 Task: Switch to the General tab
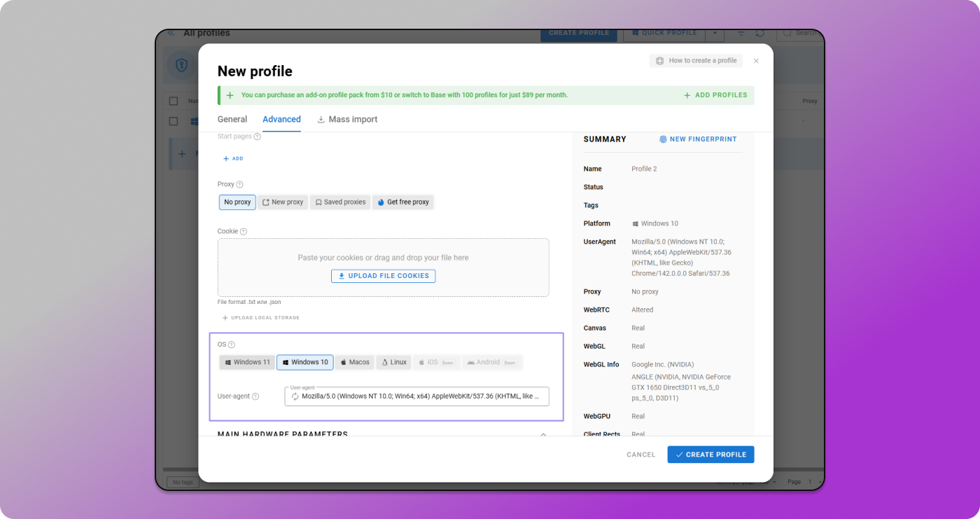[232, 120]
